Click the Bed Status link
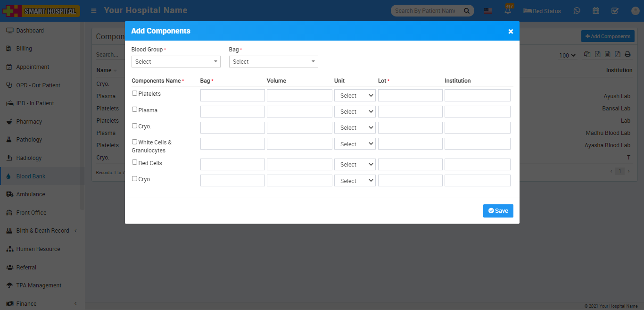 click(542, 11)
